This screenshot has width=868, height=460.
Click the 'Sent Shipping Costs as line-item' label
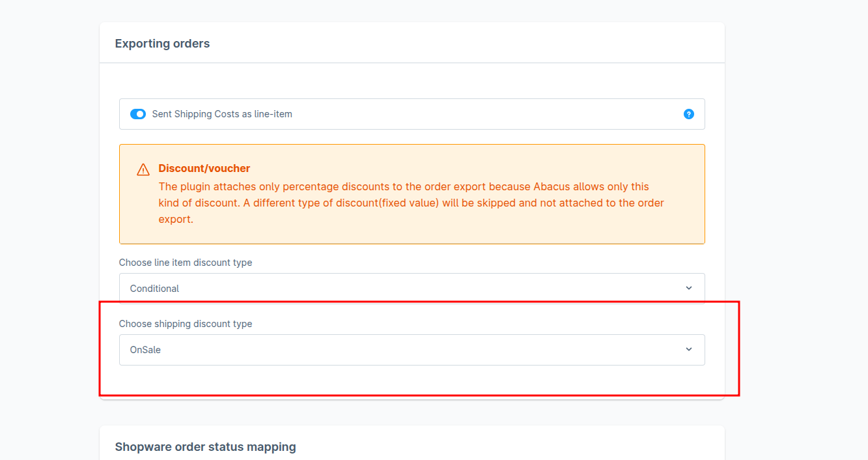pyautogui.click(x=222, y=114)
